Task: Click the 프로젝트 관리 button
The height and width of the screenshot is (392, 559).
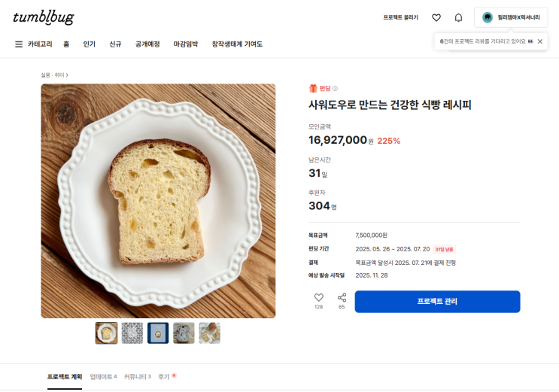Action: click(x=437, y=302)
